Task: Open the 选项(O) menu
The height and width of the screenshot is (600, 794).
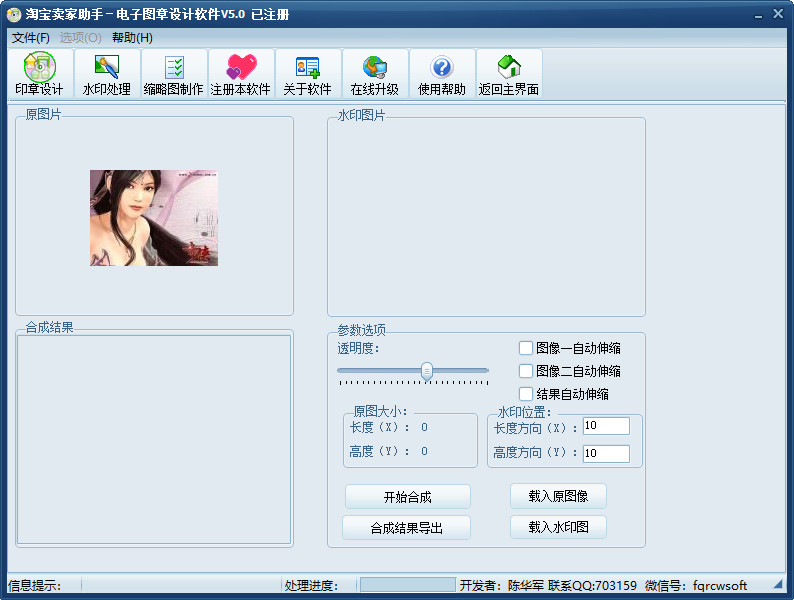Action: click(80, 38)
